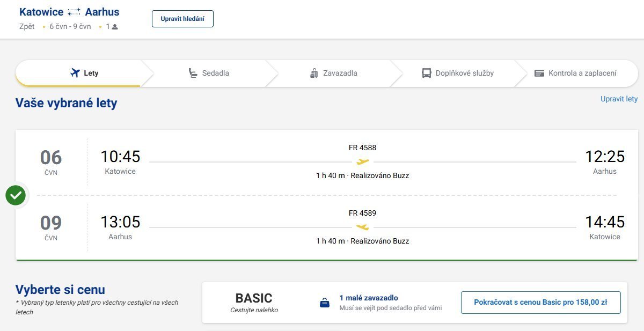Click the passenger count person icon
The height and width of the screenshot is (331, 644).
115,27
